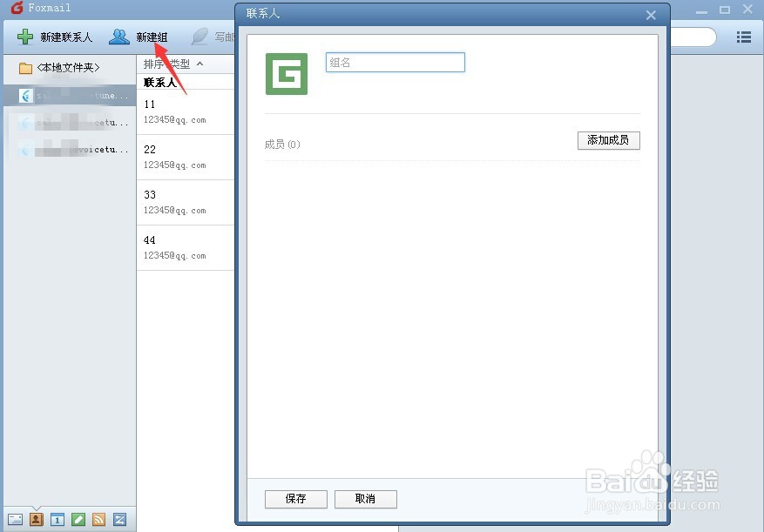The image size is (764, 532).
Task: Select contact 22 in the contact list
Action: point(174,157)
